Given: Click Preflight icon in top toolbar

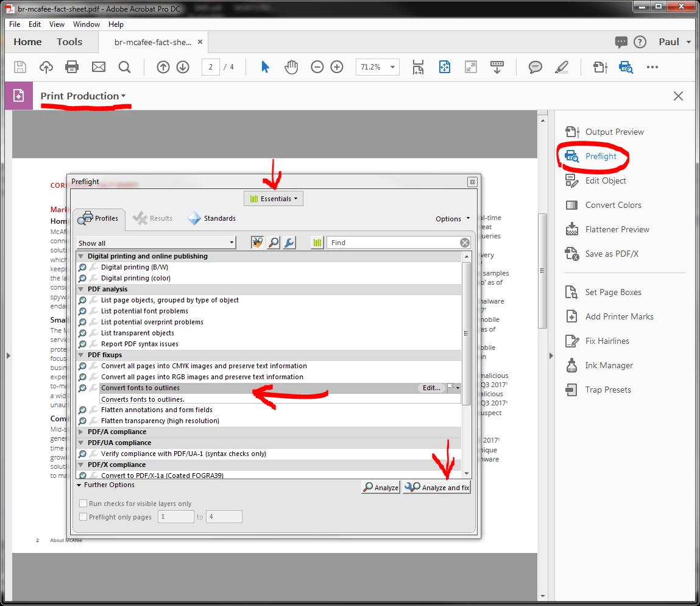Looking at the screenshot, I should coord(626,67).
